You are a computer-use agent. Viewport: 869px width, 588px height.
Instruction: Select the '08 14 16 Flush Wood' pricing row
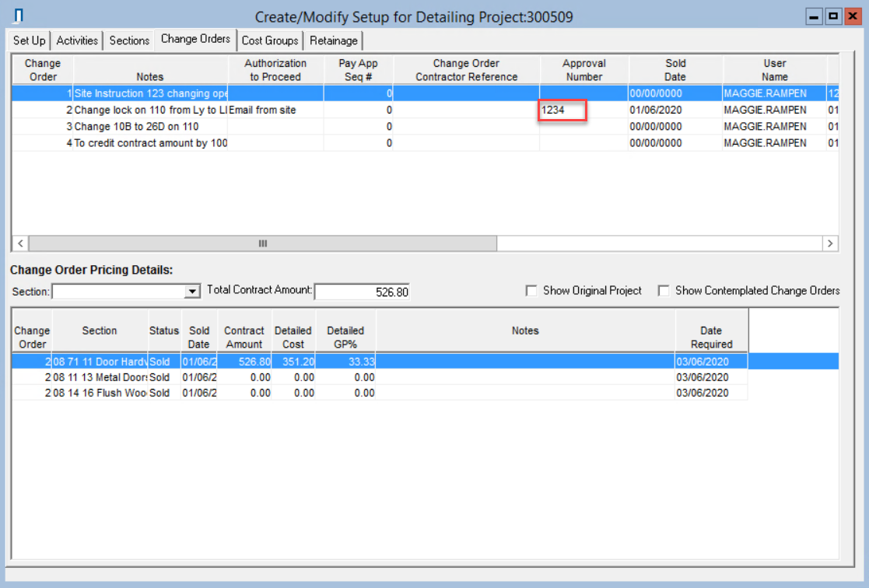[x=380, y=393]
